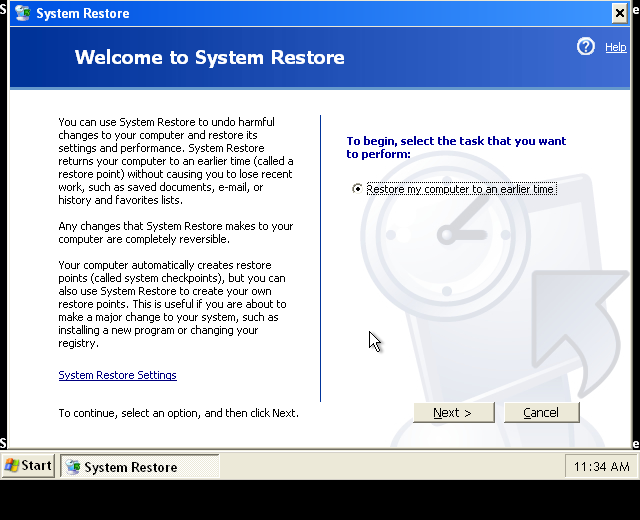The width and height of the screenshot is (640, 520).
Task: Click the Help question mark icon
Action: [586, 47]
